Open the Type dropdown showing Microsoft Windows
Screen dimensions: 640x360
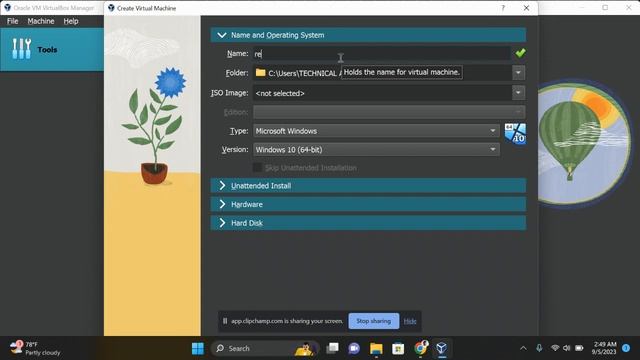(x=376, y=131)
